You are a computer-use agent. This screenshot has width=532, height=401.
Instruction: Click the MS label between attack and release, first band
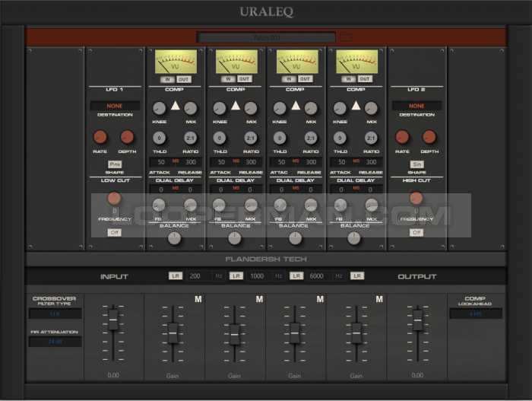pos(176,161)
